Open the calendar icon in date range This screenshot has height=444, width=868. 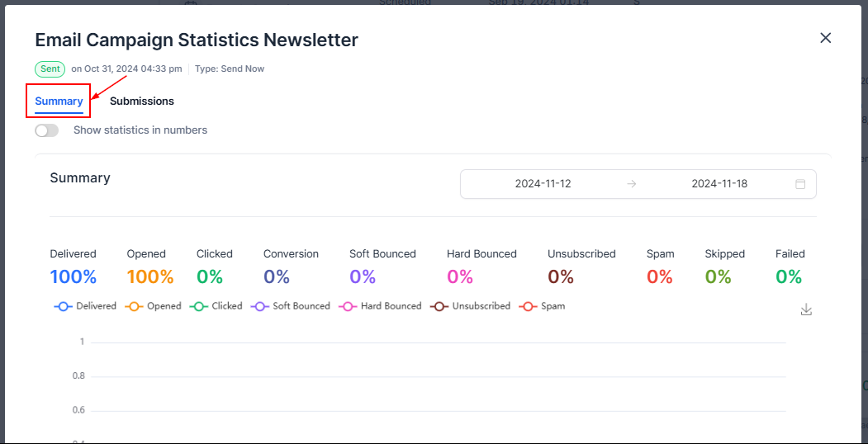(x=799, y=184)
